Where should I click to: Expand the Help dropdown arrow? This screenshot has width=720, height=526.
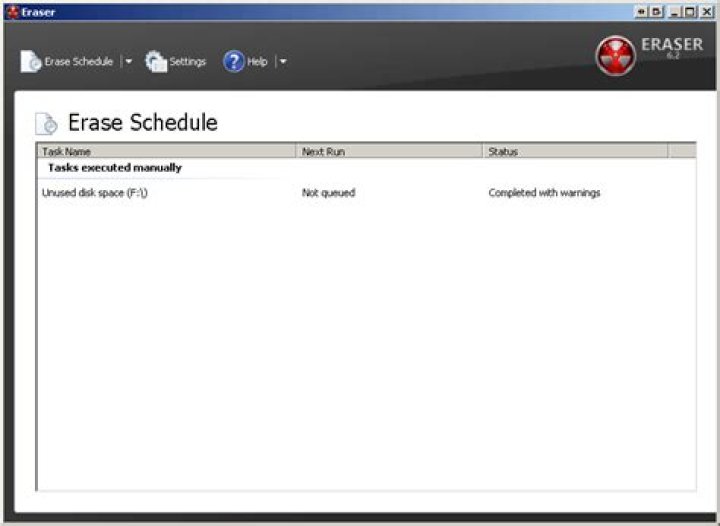pos(283,62)
